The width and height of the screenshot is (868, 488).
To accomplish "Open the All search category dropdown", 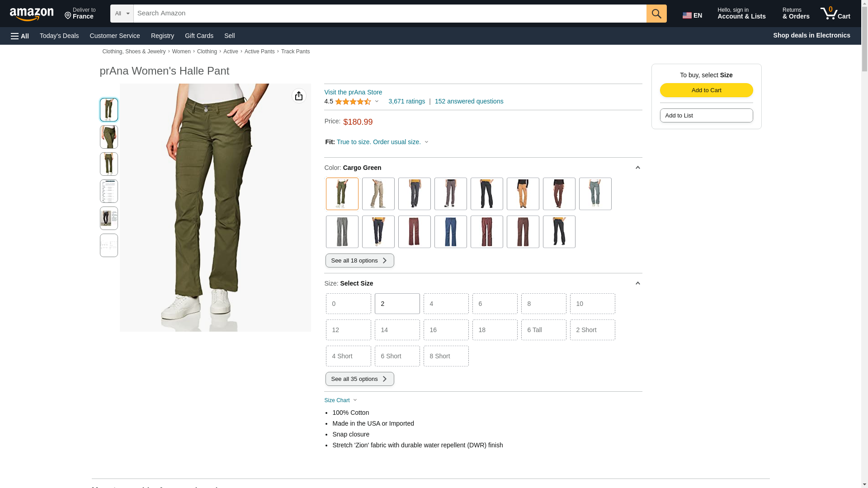I will (122, 14).
